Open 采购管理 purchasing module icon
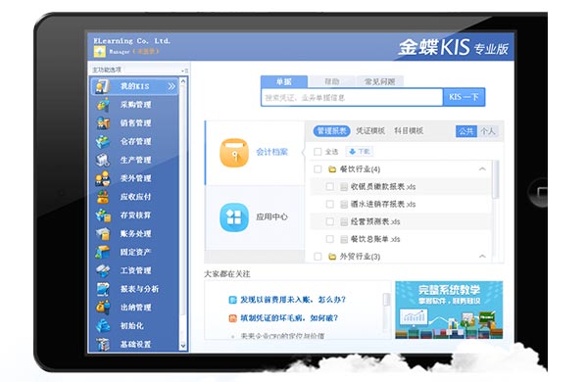The image size is (588, 382). click(x=103, y=105)
